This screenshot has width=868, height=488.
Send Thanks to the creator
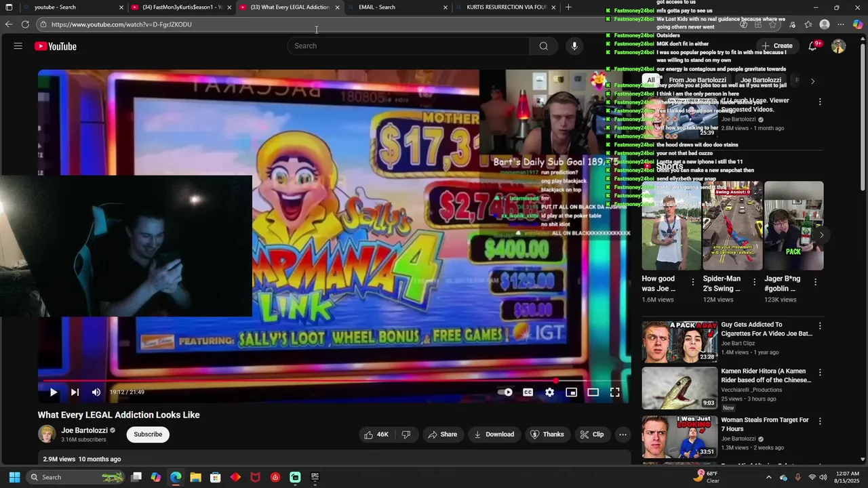[x=547, y=434]
